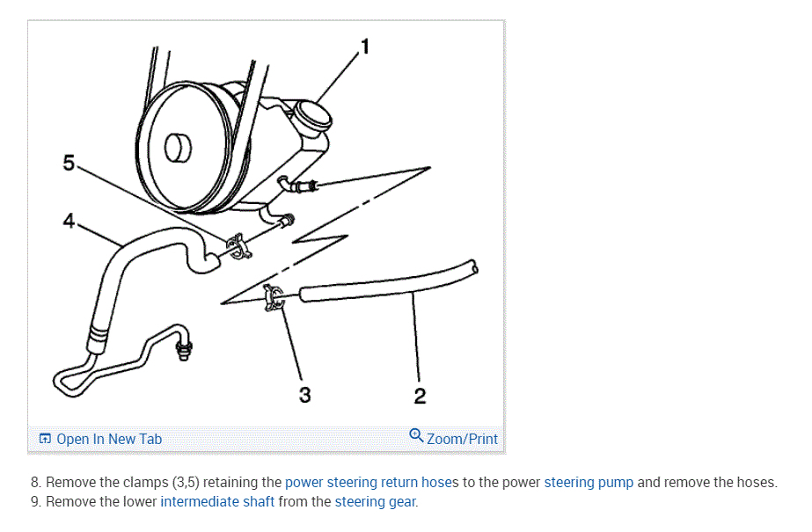
Task: Click the Open In New Tab icon
Action: coord(45,439)
